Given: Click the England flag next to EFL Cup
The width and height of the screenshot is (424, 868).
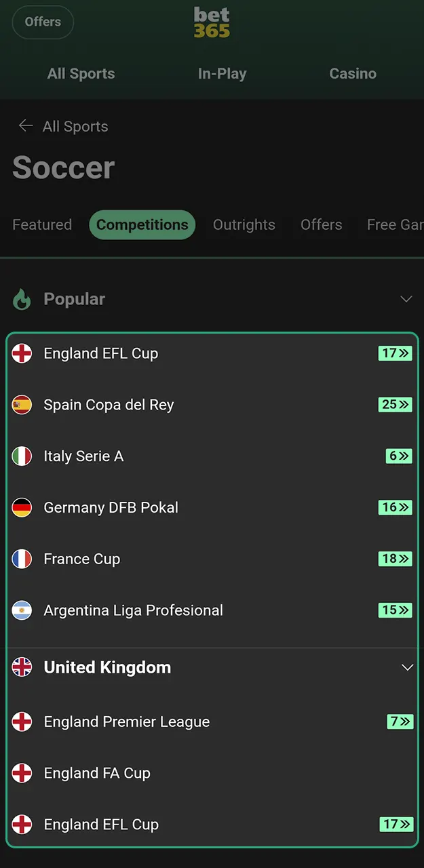Looking at the screenshot, I should click(x=22, y=353).
